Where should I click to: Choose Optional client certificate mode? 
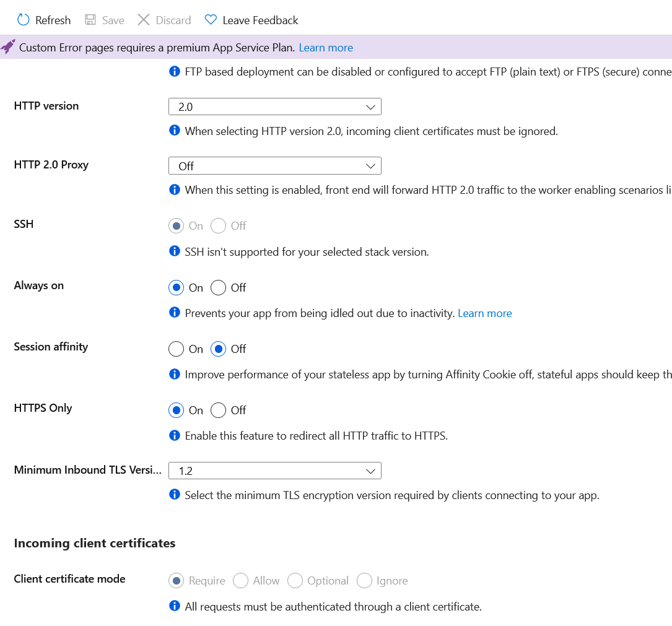[295, 581]
